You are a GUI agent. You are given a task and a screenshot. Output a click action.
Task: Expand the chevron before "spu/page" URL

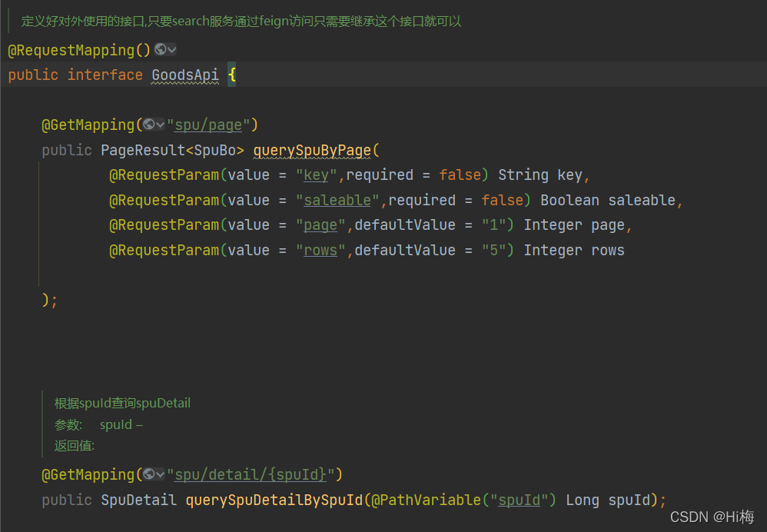click(160, 125)
